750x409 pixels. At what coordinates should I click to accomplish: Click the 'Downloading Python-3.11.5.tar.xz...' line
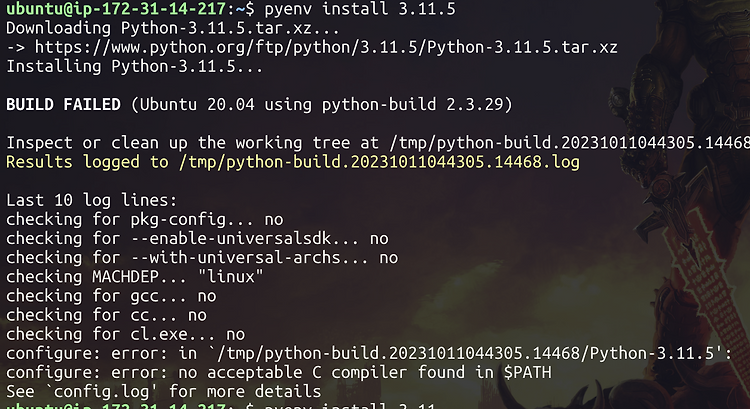click(x=173, y=28)
